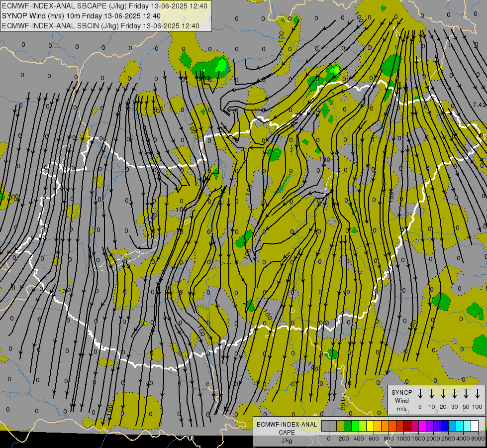Click the 6000 tick label in CAPE legend
Viewport: 487px width, 448px height.
tap(478, 439)
